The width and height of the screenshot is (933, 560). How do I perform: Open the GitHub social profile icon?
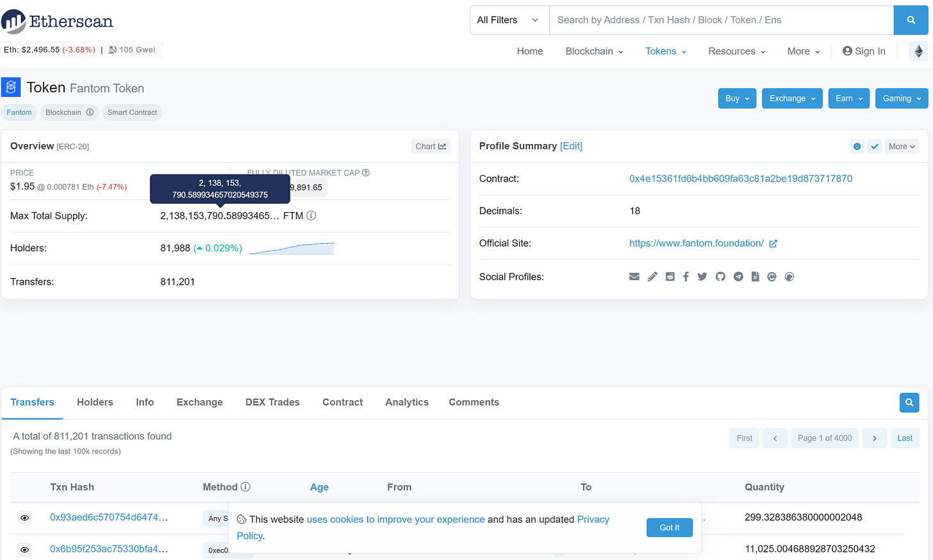click(720, 277)
